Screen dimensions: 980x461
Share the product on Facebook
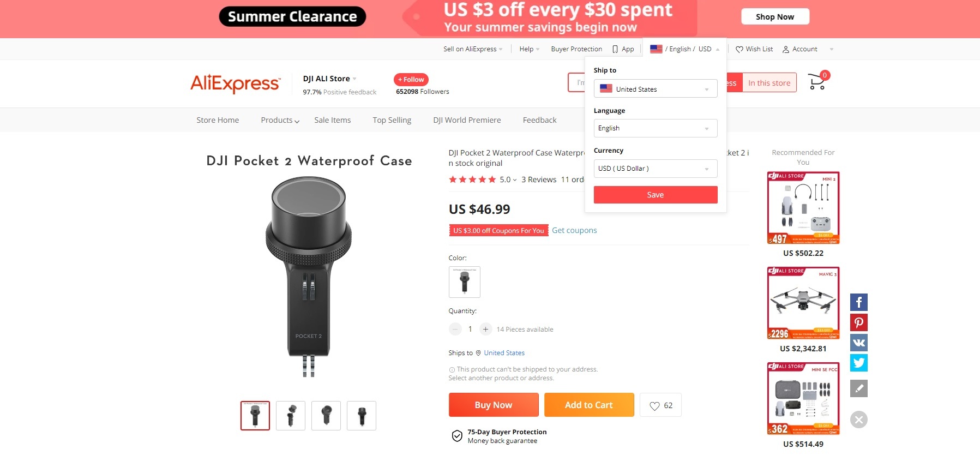pyautogui.click(x=859, y=302)
